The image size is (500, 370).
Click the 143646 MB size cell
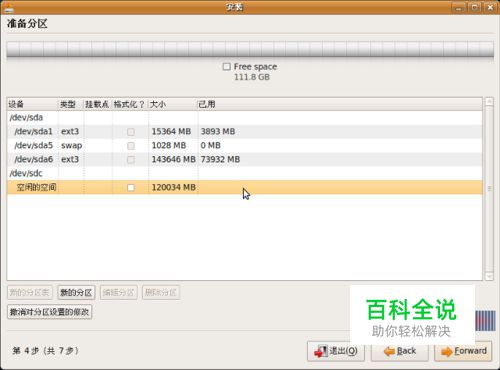[173, 159]
